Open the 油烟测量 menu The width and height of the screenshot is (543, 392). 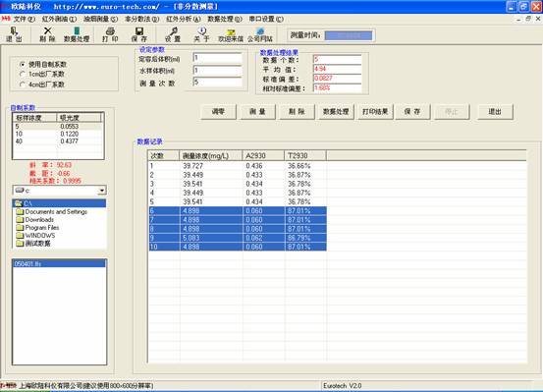tap(101, 19)
